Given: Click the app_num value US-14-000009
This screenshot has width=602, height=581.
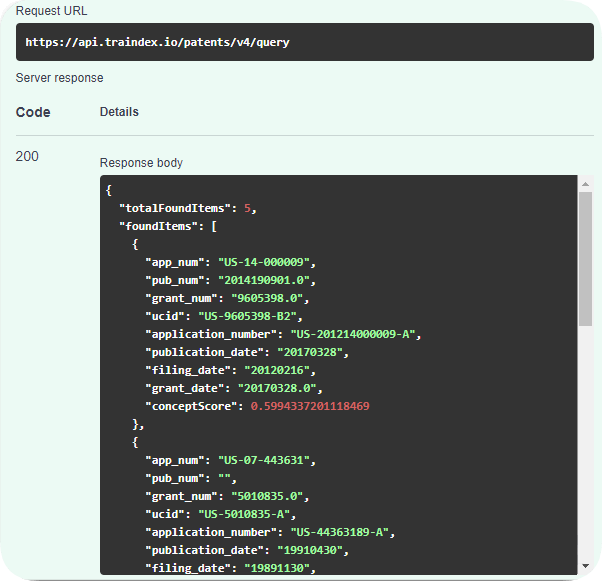Looking at the screenshot, I should tap(266, 262).
